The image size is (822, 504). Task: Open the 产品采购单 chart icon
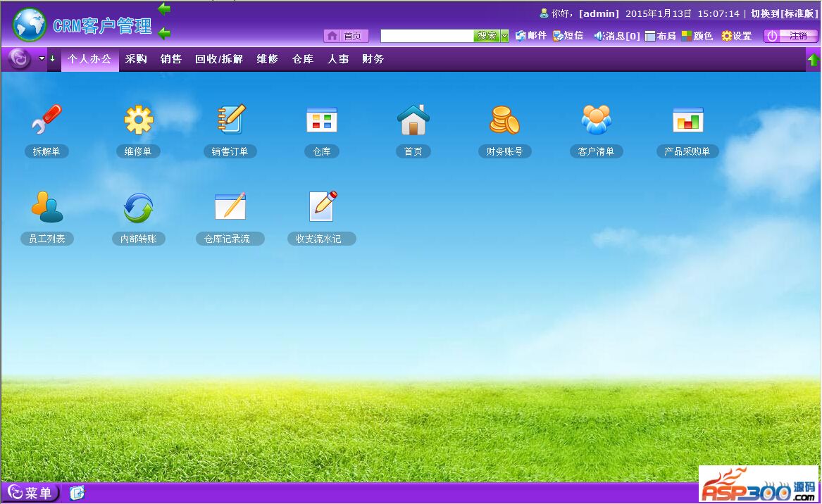tap(687, 120)
